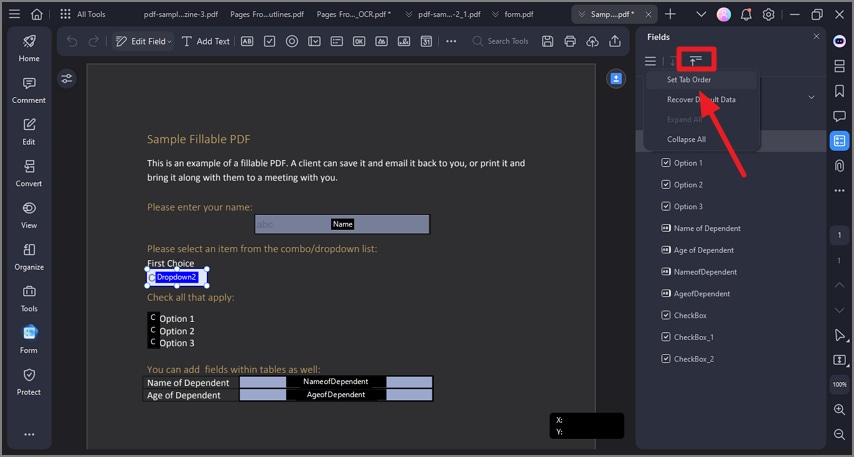Viewport: 854px width, 457px height.
Task: Select the list box field tool
Action: coord(337,41)
